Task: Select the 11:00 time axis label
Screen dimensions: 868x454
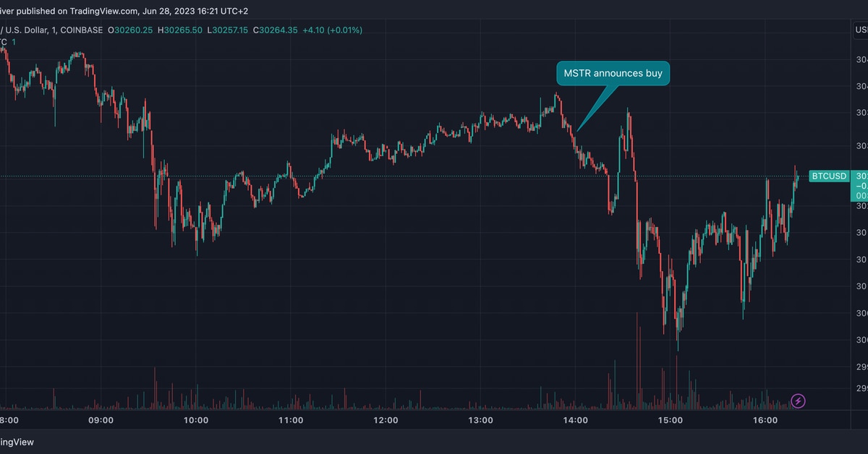Action: 291,420
